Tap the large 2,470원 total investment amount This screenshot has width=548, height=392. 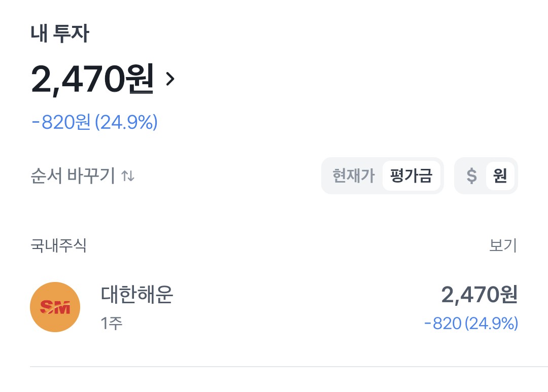[92, 79]
